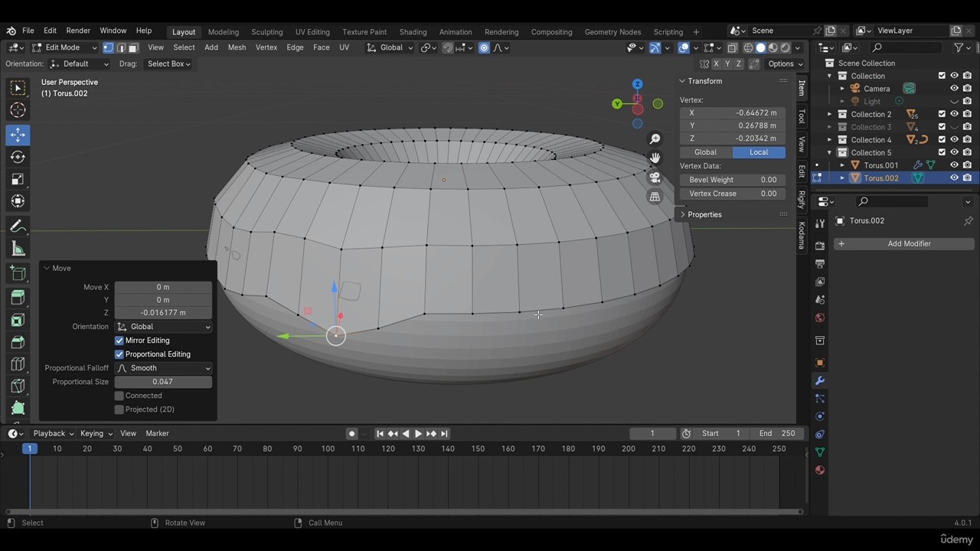This screenshot has height=551, width=980.
Task: Switch to vertex select mode
Action: [108, 47]
